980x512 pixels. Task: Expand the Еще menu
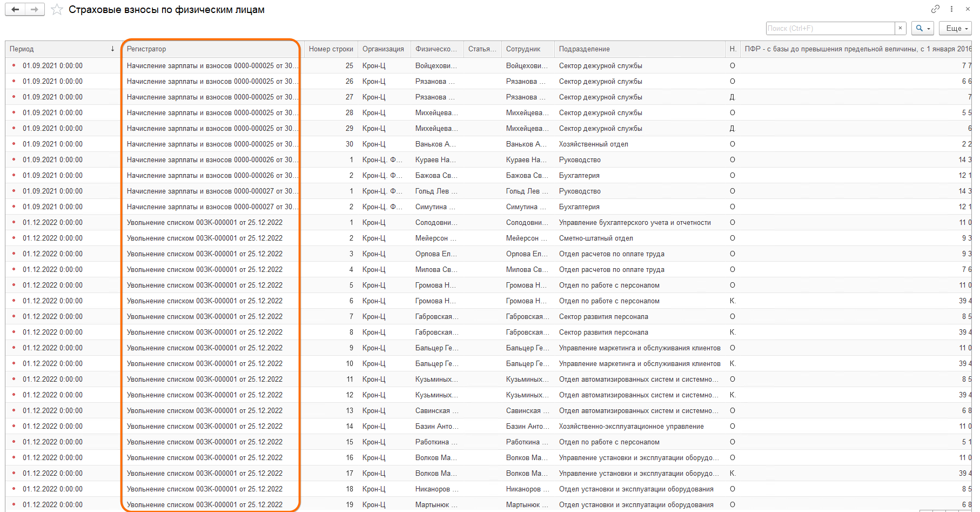955,28
